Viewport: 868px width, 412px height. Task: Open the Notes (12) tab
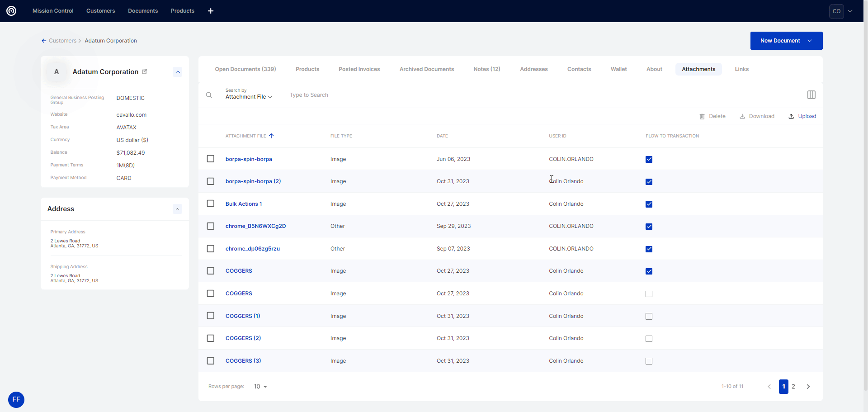[x=486, y=69]
